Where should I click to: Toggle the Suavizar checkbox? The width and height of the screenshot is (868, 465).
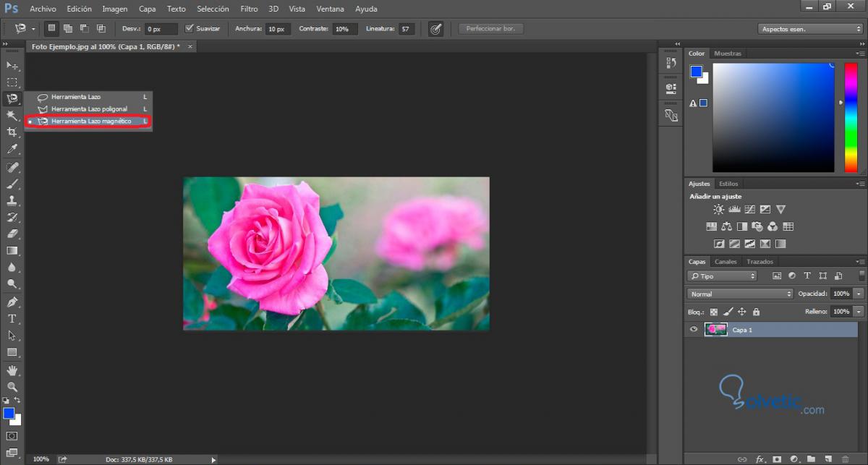pyautogui.click(x=190, y=29)
